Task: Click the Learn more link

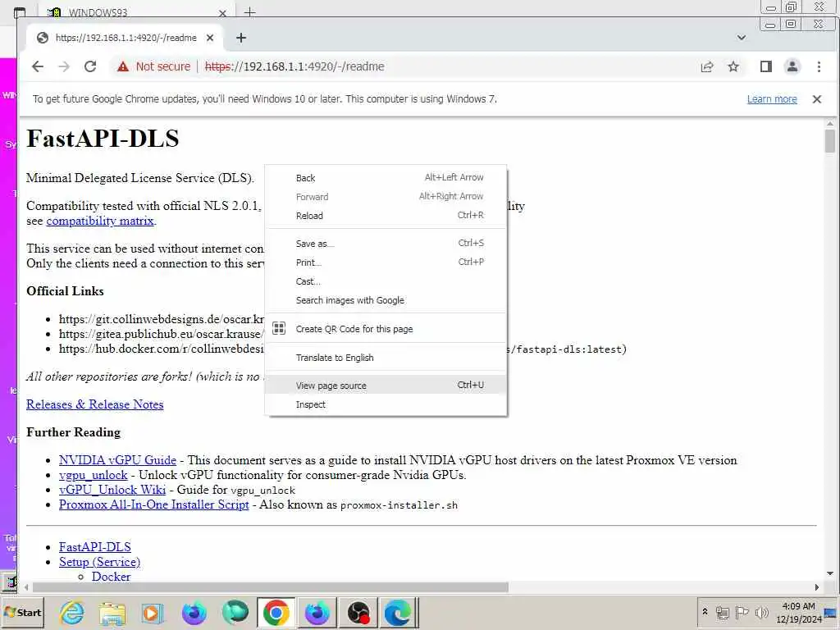Action: point(772,99)
